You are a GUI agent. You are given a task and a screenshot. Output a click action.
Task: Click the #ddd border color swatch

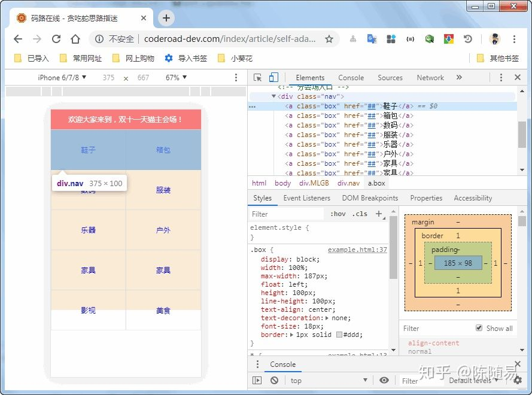(x=339, y=335)
